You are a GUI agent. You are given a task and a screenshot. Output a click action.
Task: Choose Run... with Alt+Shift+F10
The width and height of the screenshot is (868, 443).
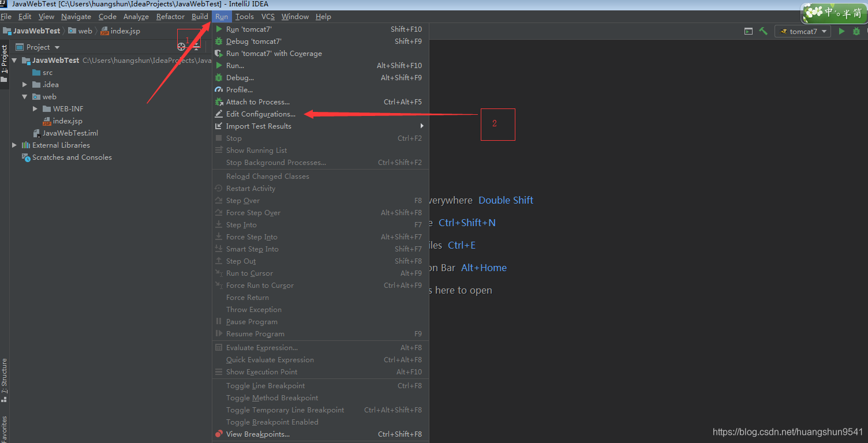pyautogui.click(x=320, y=65)
